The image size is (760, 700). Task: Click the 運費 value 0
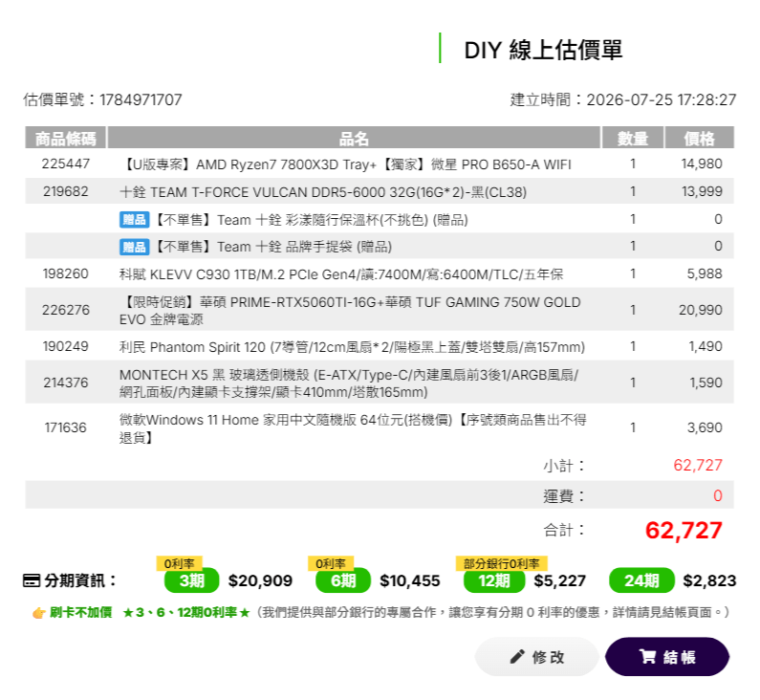[x=718, y=495]
